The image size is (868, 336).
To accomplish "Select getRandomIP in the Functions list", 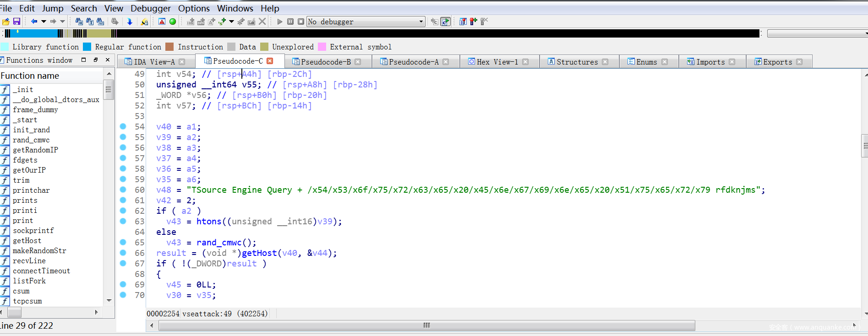I will coord(35,150).
